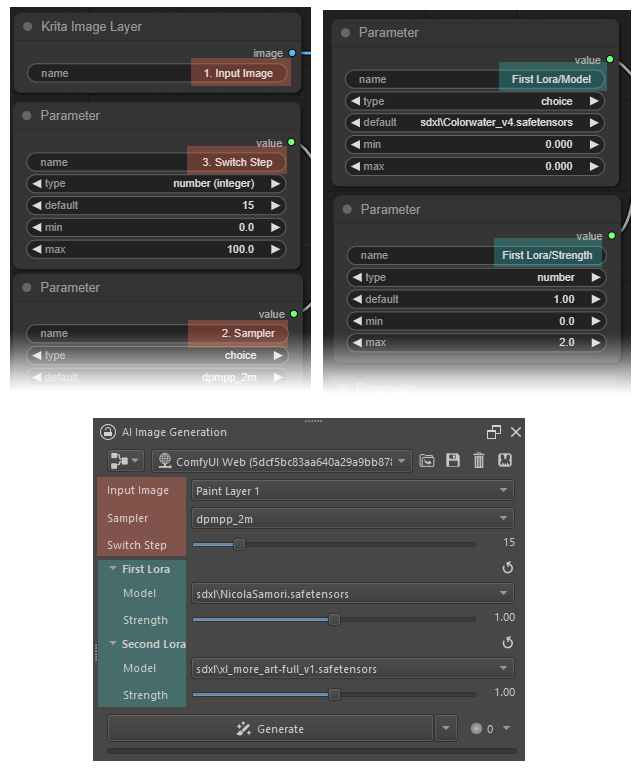
Task: Open Second Lora Model dropdown xl_more_art-full
Action: point(353,668)
